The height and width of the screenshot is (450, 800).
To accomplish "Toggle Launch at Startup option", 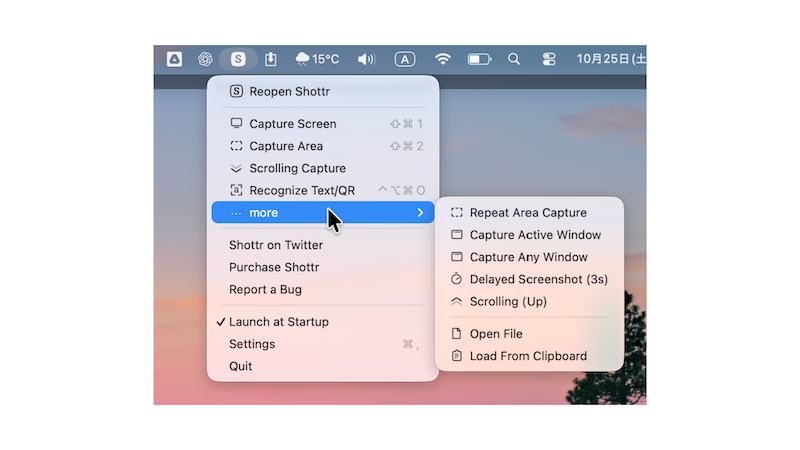I will coord(279,322).
